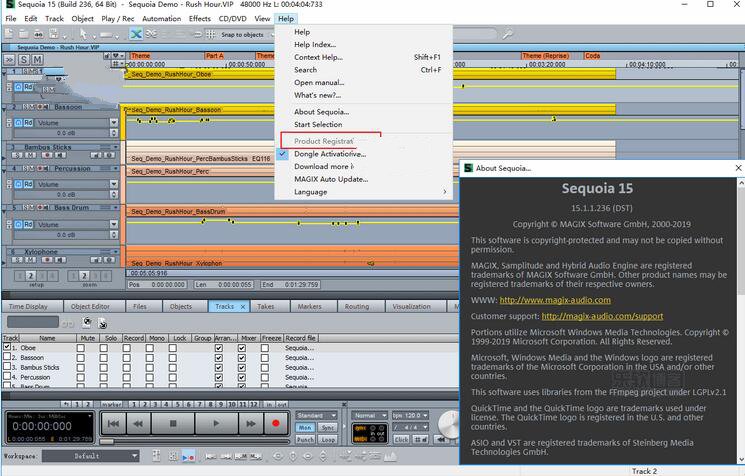Open the magix.audio.com/support link
The image size is (745, 476).
pyautogui.click(x=602, y=316)
